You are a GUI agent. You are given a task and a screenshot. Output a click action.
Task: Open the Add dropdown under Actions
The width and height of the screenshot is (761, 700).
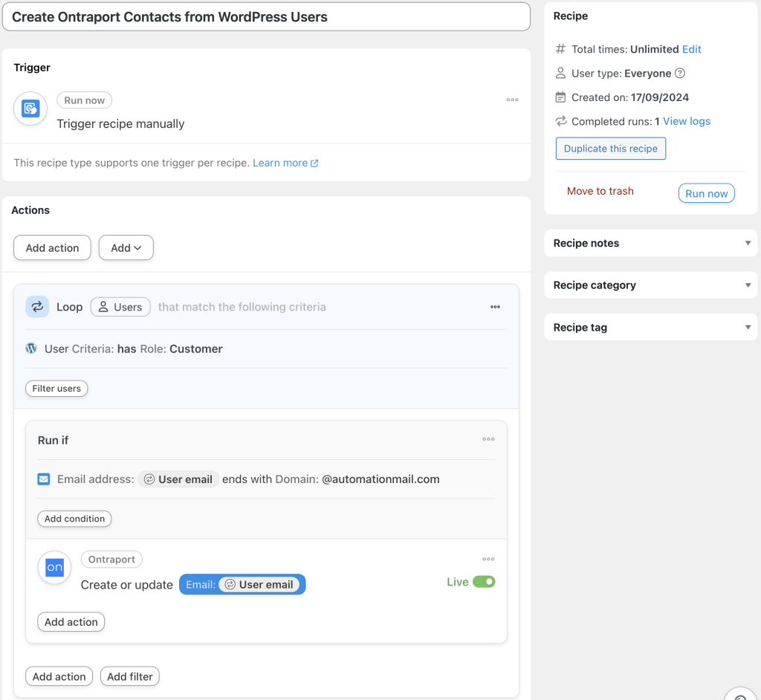(x=126, y=247)
